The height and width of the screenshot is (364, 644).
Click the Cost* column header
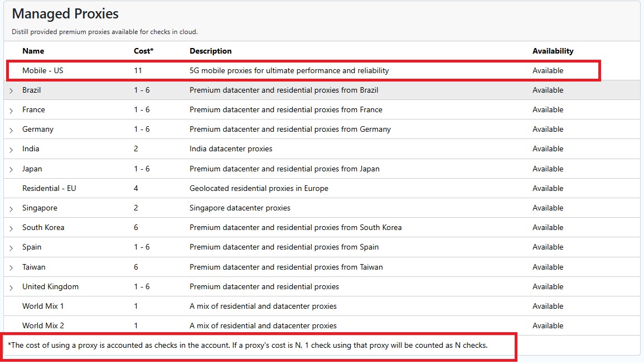(143, 51)
